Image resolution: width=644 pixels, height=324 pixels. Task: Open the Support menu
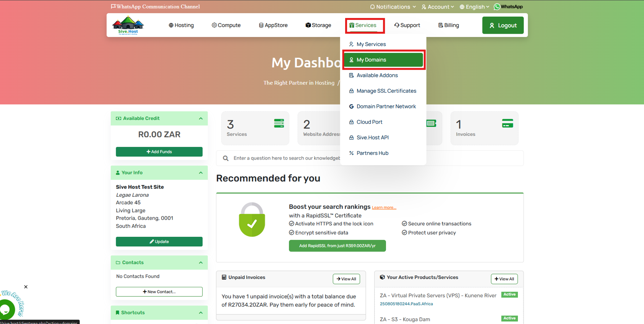[407, 25]
